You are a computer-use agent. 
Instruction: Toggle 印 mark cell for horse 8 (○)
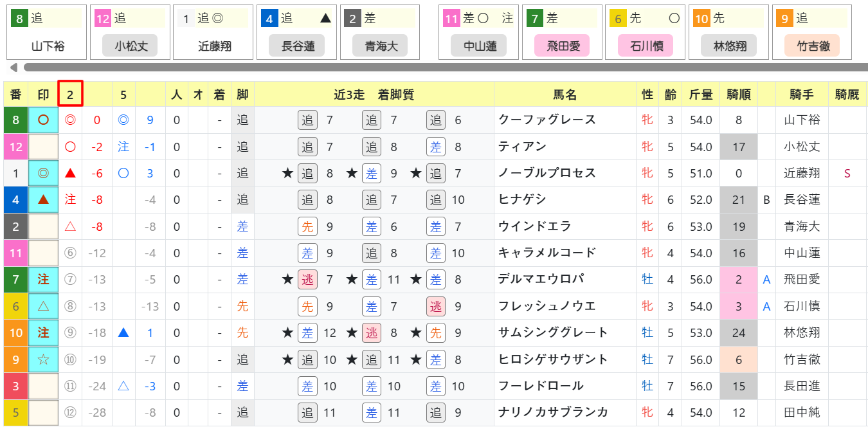point(43,120)
